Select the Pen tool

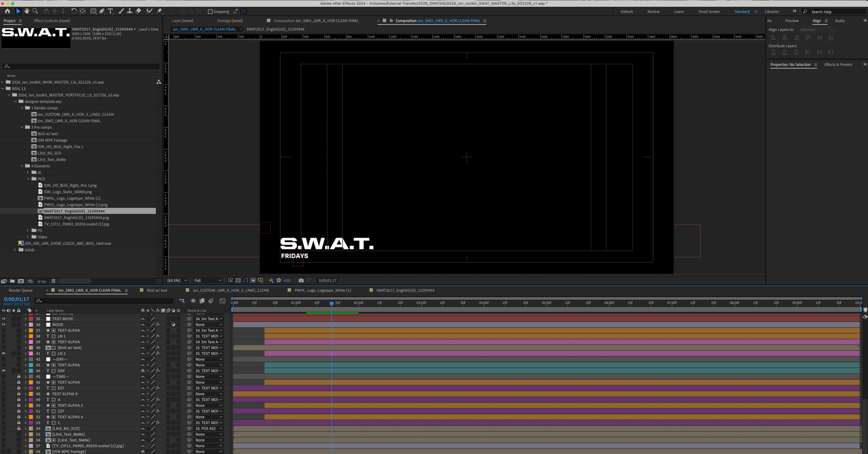101,11
